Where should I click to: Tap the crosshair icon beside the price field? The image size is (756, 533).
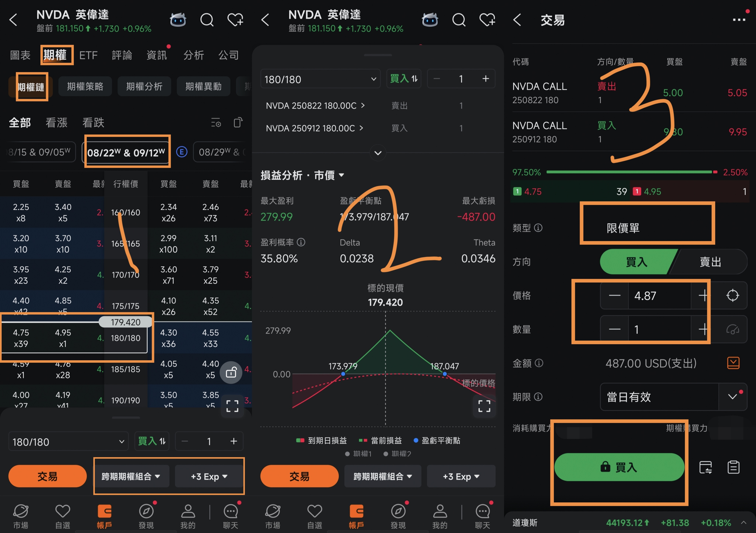coord(733,295)
